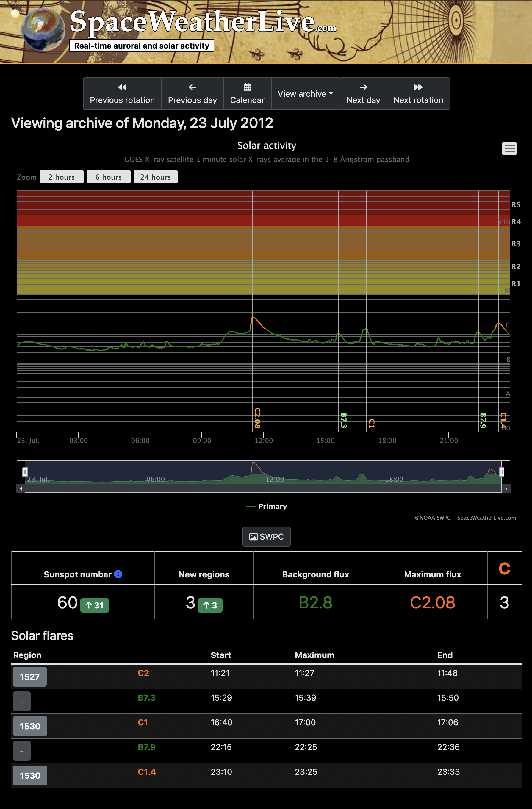Open the chart hamburger menu icon

tap(509, 149)
